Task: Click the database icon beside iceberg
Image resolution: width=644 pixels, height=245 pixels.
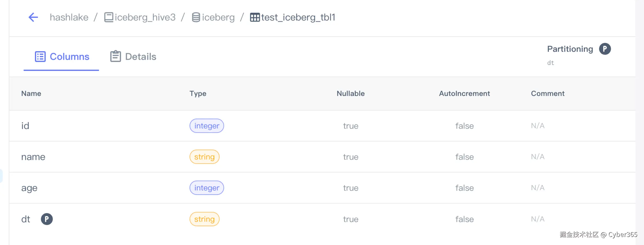Action: click(196, 17)
